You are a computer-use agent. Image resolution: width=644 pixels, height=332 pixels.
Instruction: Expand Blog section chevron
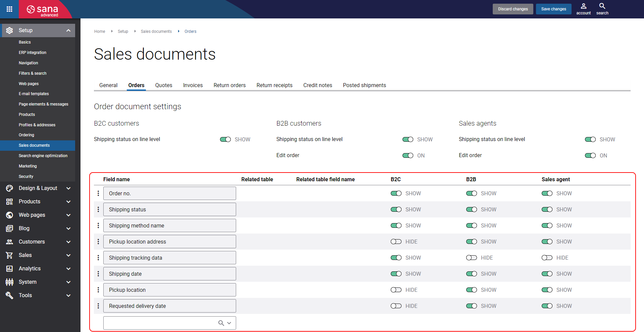tap(68, 228)
